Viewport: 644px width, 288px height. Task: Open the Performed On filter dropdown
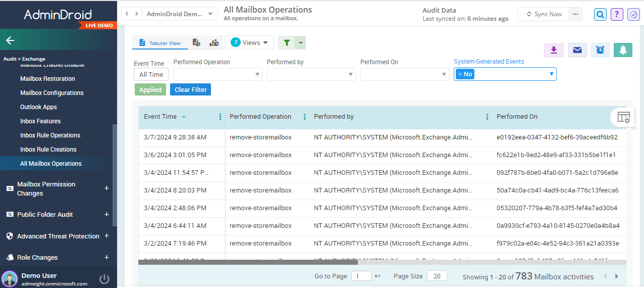click(404, 74)
